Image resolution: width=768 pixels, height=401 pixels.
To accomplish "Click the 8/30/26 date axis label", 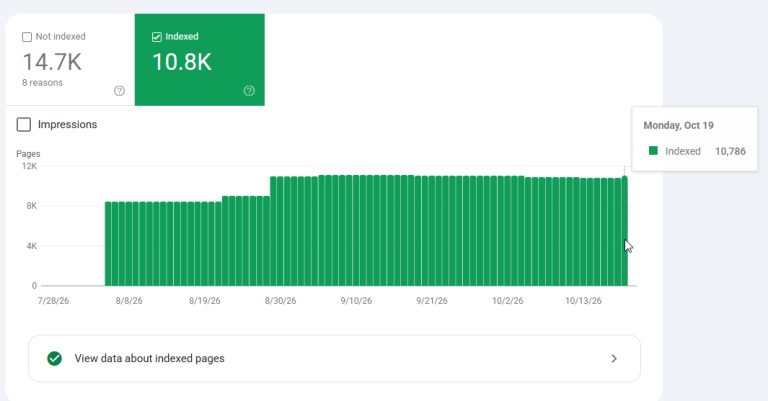I will pos(280,301).
